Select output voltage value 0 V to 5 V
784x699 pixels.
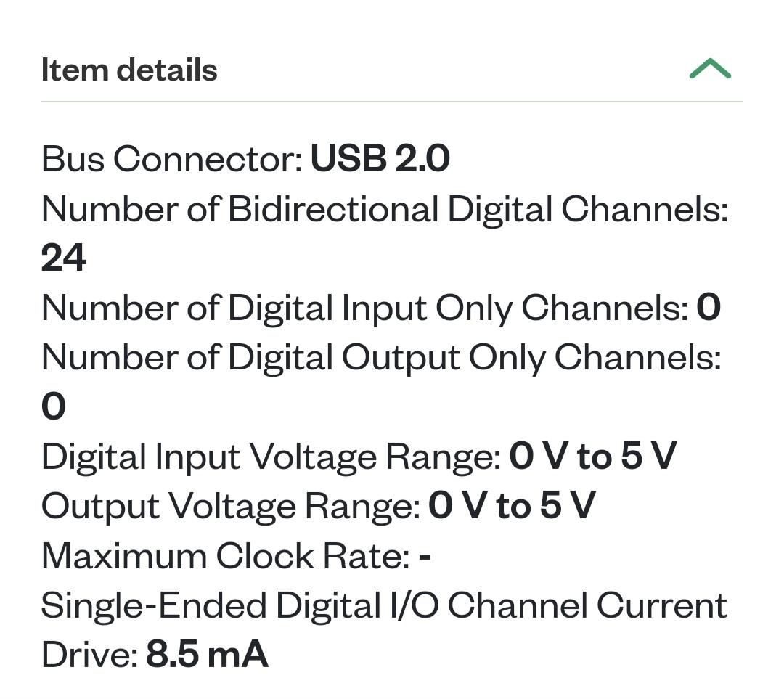(513, 505)
